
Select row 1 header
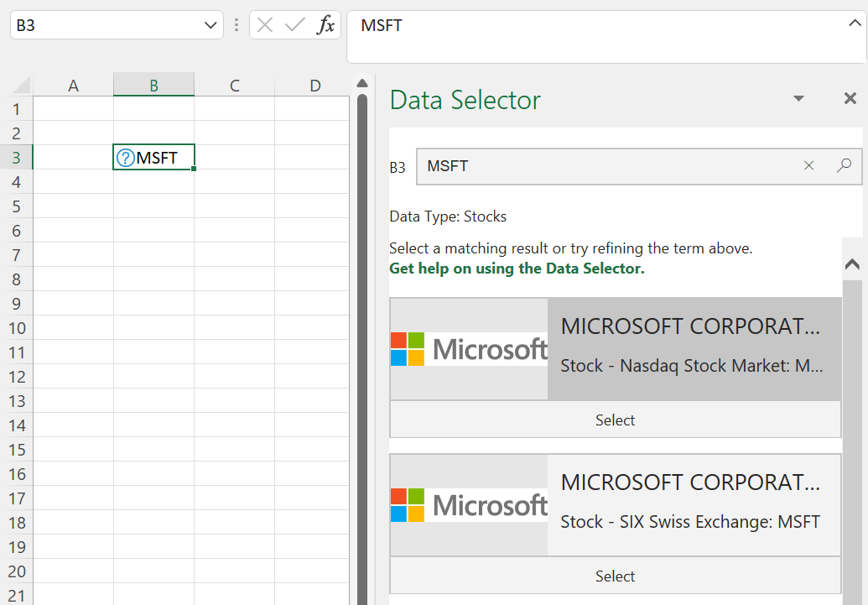[17, 109]
